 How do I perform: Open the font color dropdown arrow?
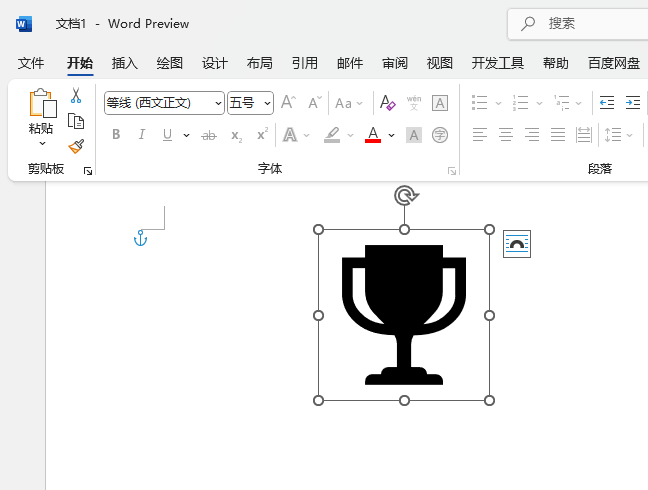[392, 135]
